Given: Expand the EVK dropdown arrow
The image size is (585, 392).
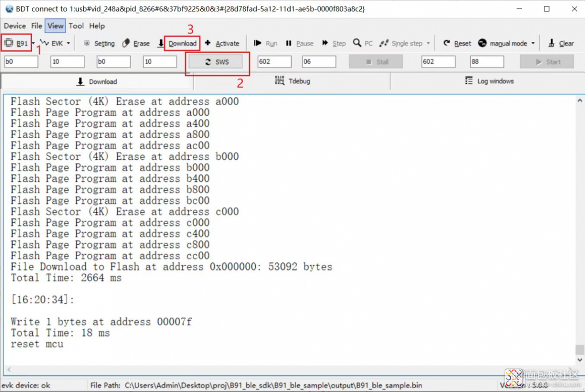Looking at the screenshot, I should (x=68, y=43).
